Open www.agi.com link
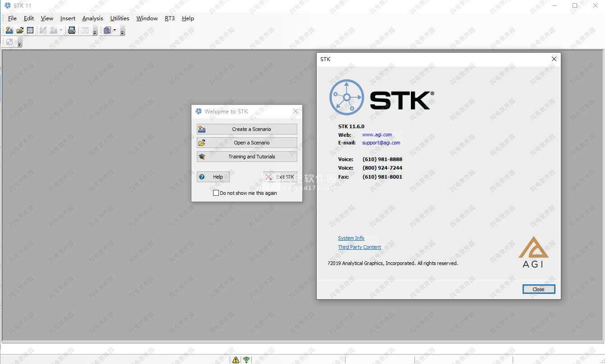This screenshot has height=364, width=605. pos(377,135)
